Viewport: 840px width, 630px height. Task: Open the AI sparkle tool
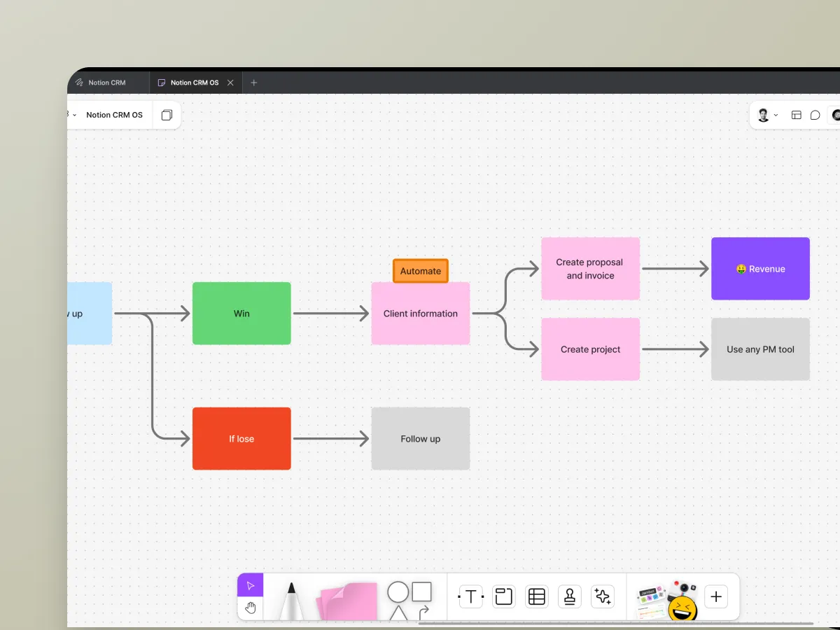click(603, 597)
